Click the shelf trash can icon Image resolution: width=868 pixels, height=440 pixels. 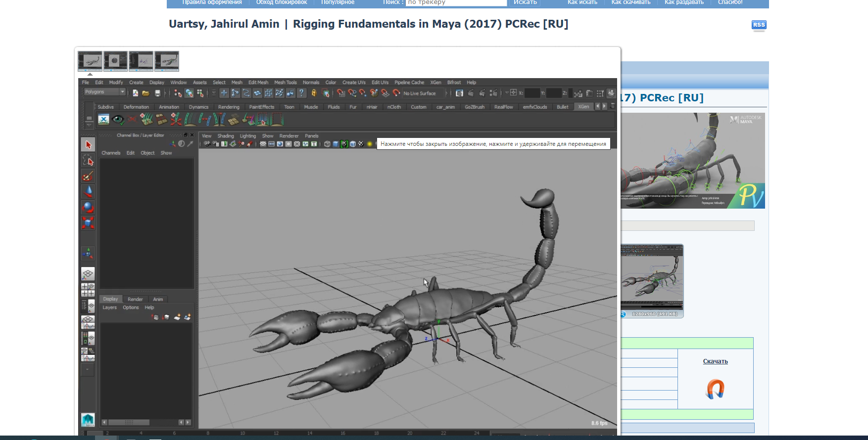[x=613, y=106]
